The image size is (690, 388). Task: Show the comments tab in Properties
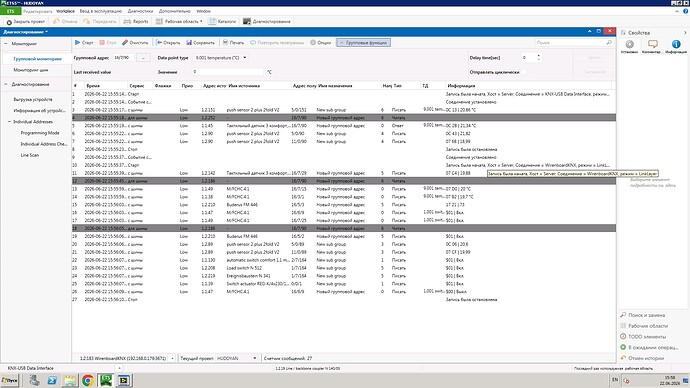click(x=653, y=46)
